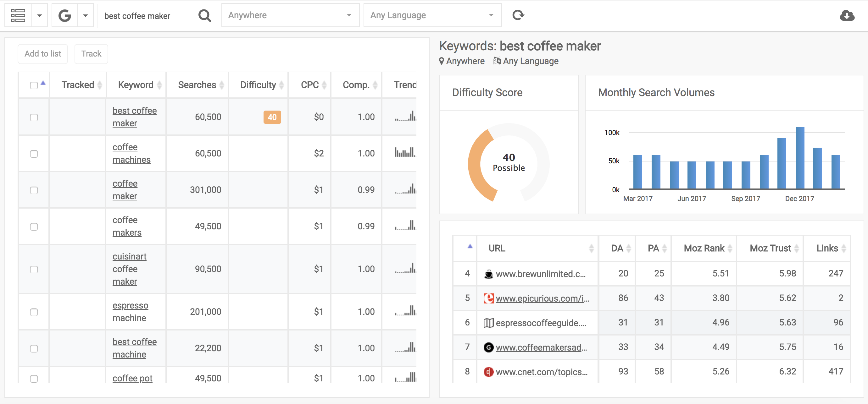
Task: Click the refresh/reload icon
Action: [x=518, y=15]
